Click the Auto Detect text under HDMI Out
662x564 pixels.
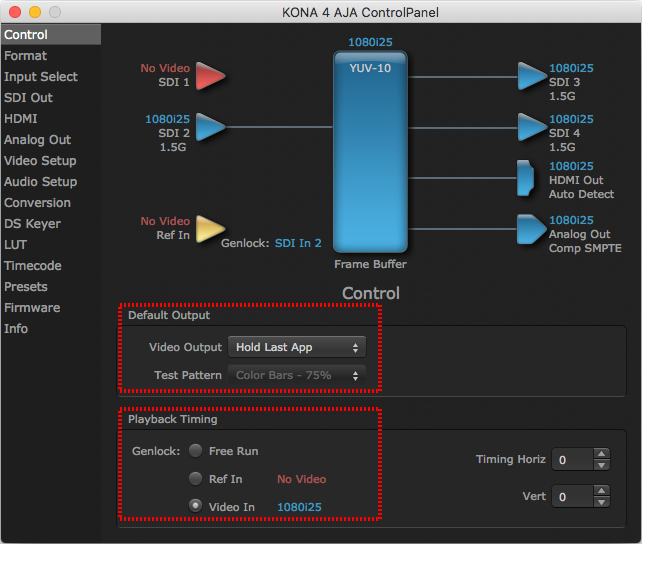[x=581, y=194]
